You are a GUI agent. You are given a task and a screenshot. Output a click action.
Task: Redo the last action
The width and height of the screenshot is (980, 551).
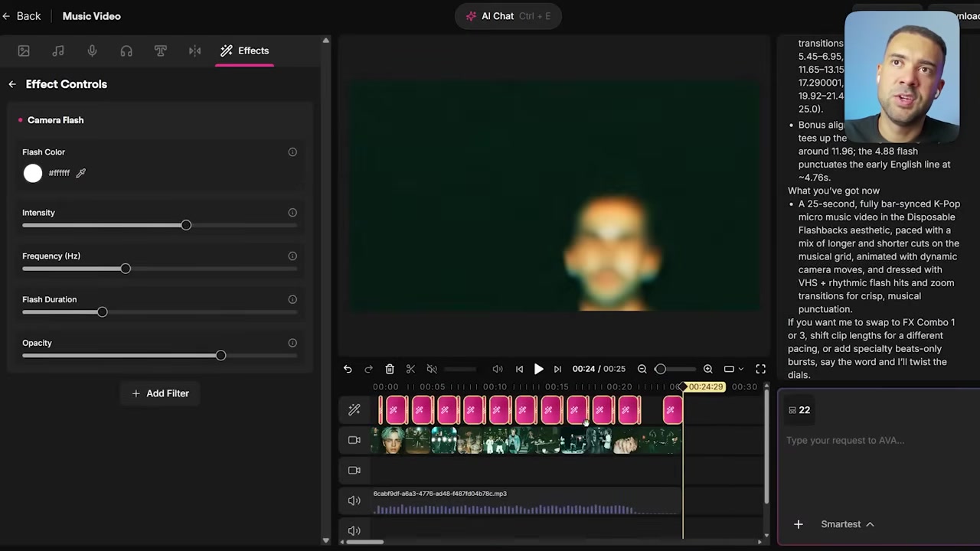[368, 369]
